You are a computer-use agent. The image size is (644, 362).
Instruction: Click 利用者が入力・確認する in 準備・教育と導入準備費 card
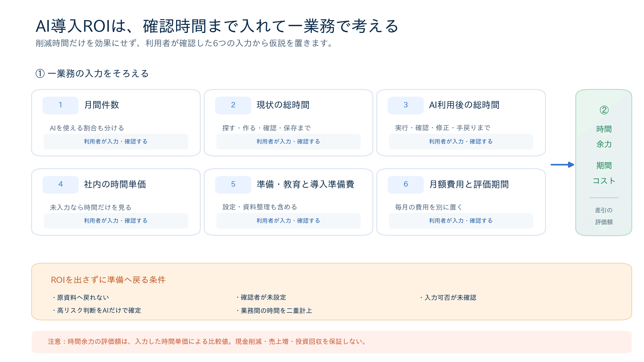pyautogui.click(x=288, y=221)
